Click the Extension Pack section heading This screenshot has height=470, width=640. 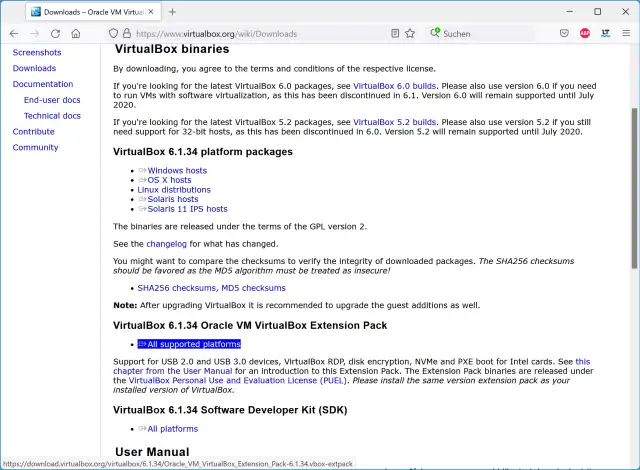[250, 326]
